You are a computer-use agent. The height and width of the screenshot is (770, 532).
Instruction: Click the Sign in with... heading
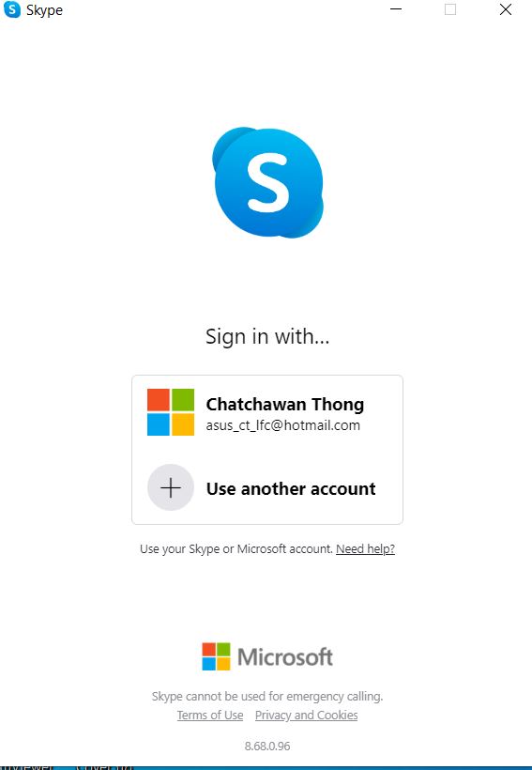[267, 337]
